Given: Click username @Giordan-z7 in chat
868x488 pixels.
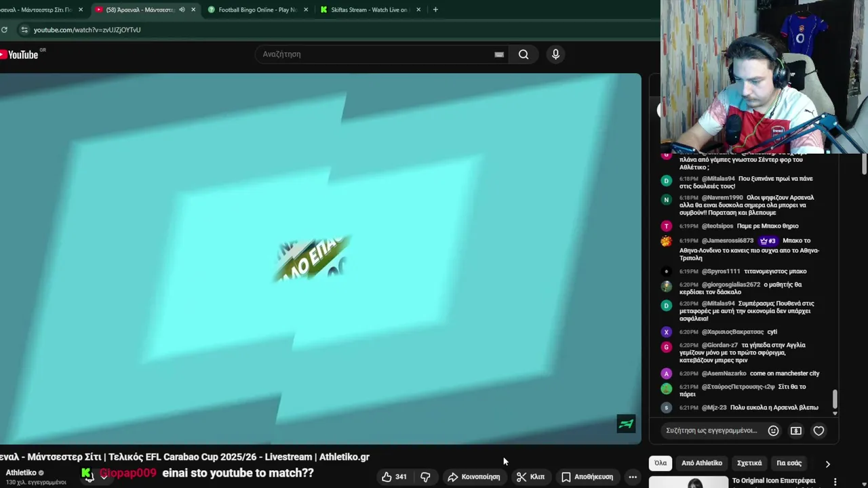Looking at the screenshot, I should (x=719, y=345).
